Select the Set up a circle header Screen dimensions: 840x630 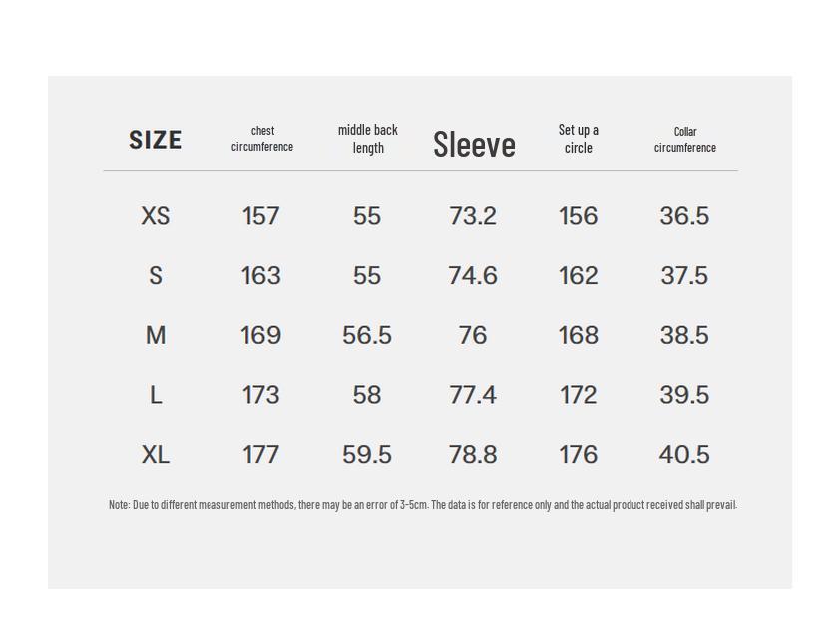click(x=579, y=139)
